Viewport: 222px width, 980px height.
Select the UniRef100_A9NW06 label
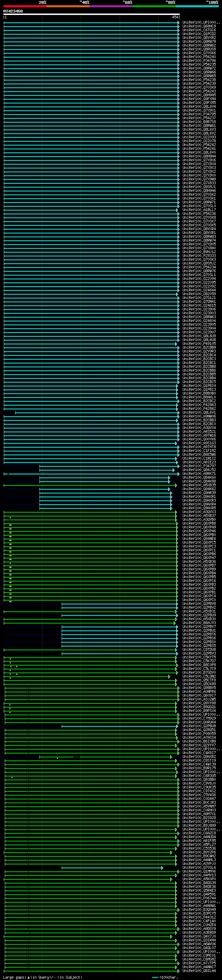click(x=199, y=416)
